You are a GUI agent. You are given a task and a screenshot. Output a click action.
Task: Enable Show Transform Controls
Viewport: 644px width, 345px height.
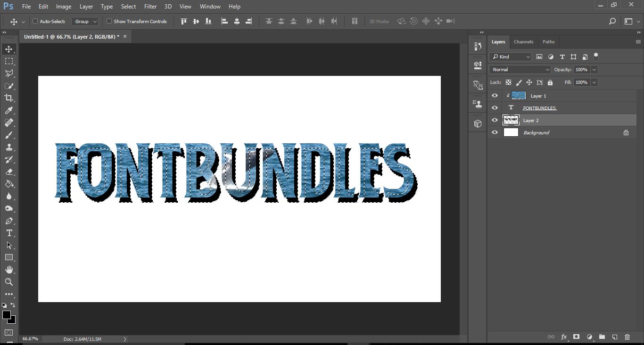[x=109, y=21]
